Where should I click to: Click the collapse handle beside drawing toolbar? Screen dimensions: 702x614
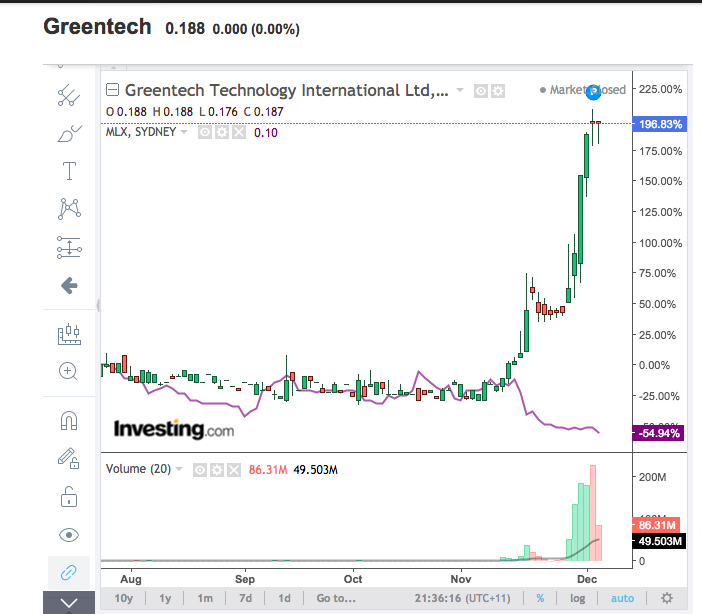(x=98, y=305)
